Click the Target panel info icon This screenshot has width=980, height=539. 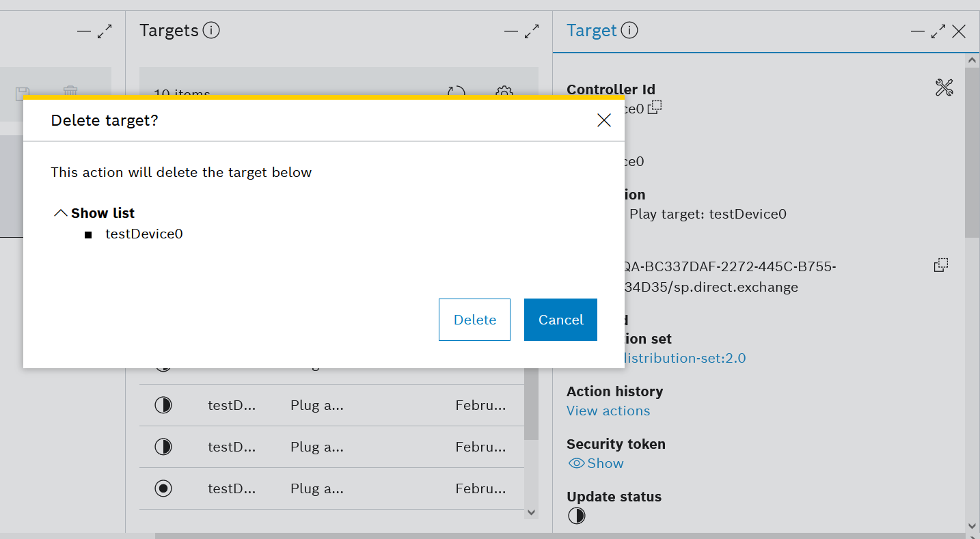[x=629, y=31]
